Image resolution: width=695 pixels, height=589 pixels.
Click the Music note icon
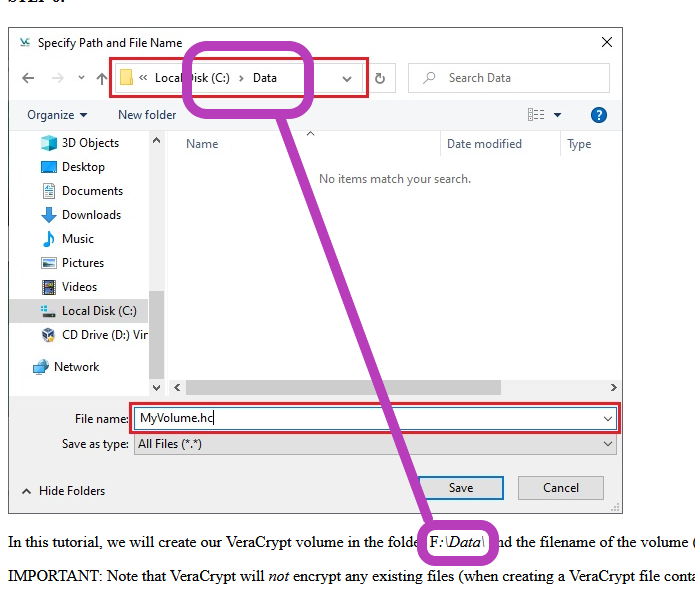tap(49, 239)
